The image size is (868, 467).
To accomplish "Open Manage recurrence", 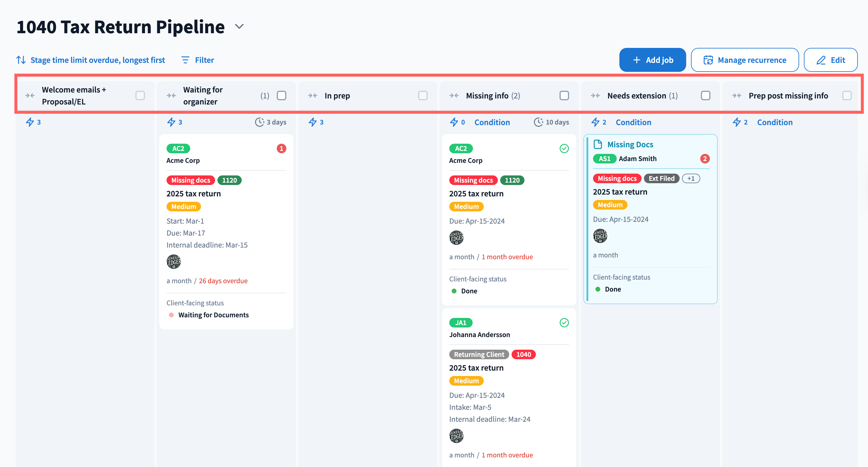I will point(745,60).
